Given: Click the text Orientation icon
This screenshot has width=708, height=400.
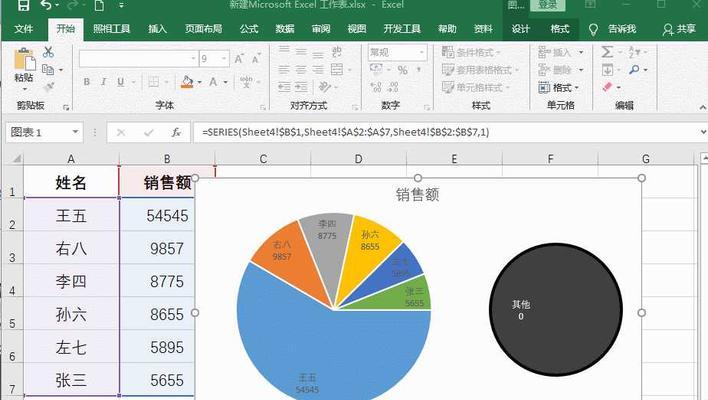Looking at the screenshot, I should click(x=324, y=87).
